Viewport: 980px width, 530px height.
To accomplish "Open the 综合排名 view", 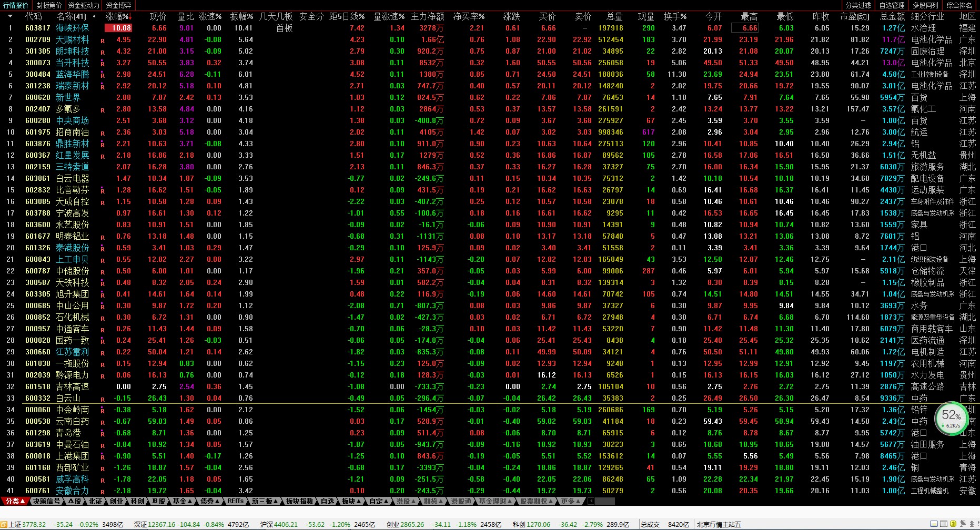I will click(x=959, y=5).
